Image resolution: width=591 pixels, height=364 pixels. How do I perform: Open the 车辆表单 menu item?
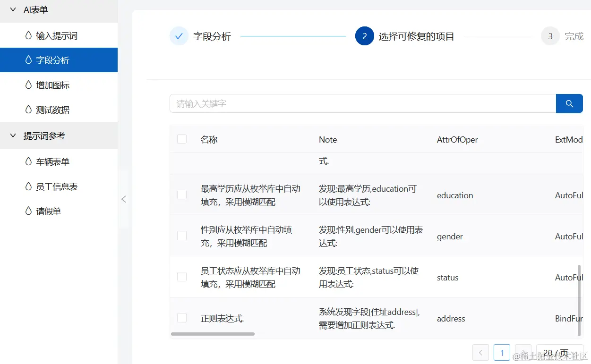[x=59, y=161]
